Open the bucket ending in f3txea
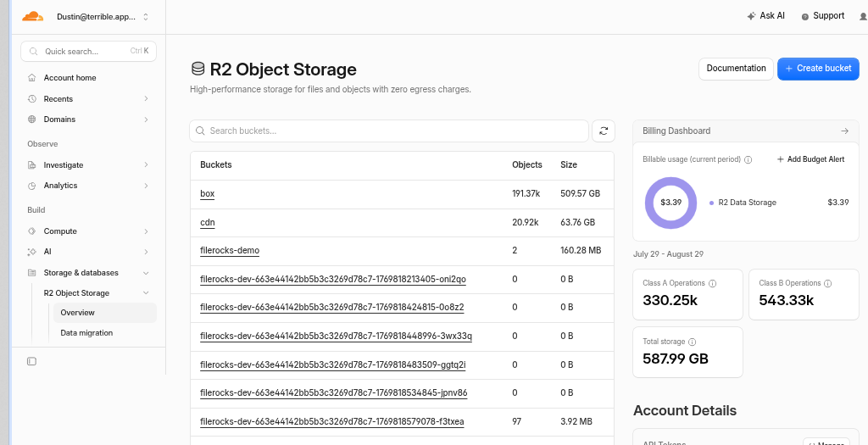This screenshot has height=445, width=868. tap(331, 422)
